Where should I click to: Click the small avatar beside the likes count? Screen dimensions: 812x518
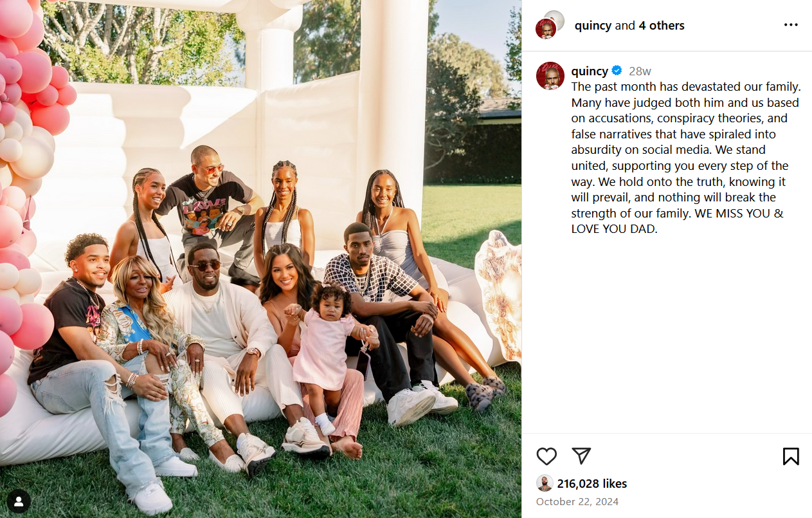(x=545, y=483)
